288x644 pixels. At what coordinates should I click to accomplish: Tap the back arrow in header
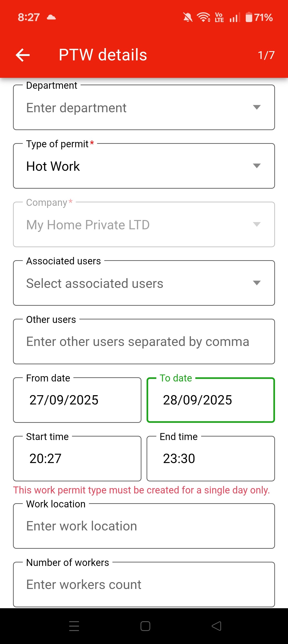[23, 55]
